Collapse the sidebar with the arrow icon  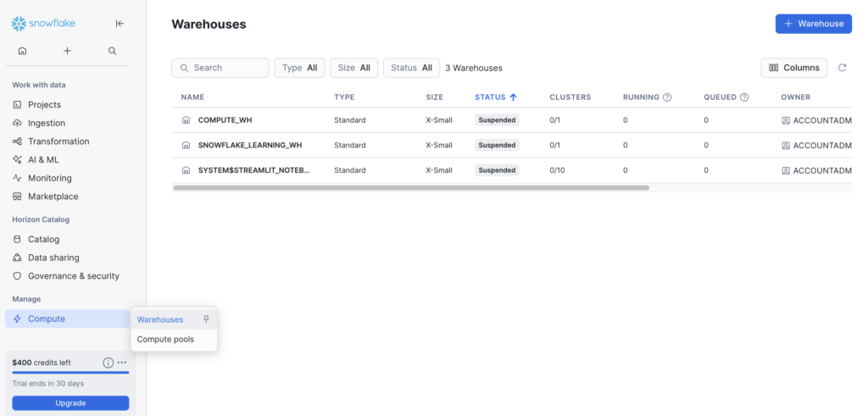(x=120, y=24)
